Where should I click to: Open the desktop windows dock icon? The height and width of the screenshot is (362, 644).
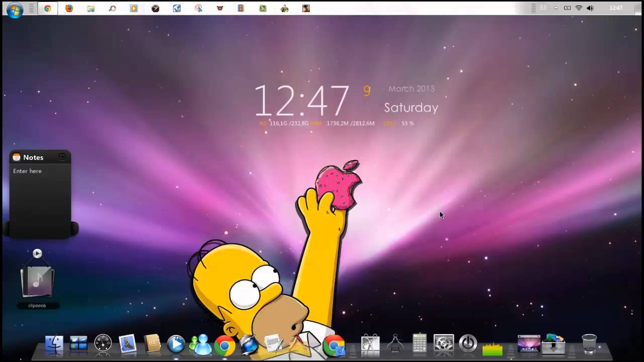point(78,344)
